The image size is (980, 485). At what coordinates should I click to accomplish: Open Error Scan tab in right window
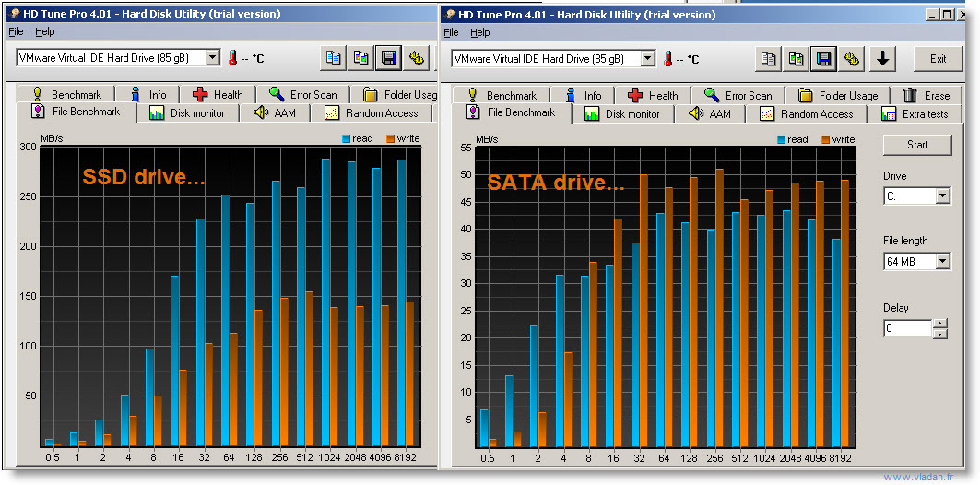(738, 96)
